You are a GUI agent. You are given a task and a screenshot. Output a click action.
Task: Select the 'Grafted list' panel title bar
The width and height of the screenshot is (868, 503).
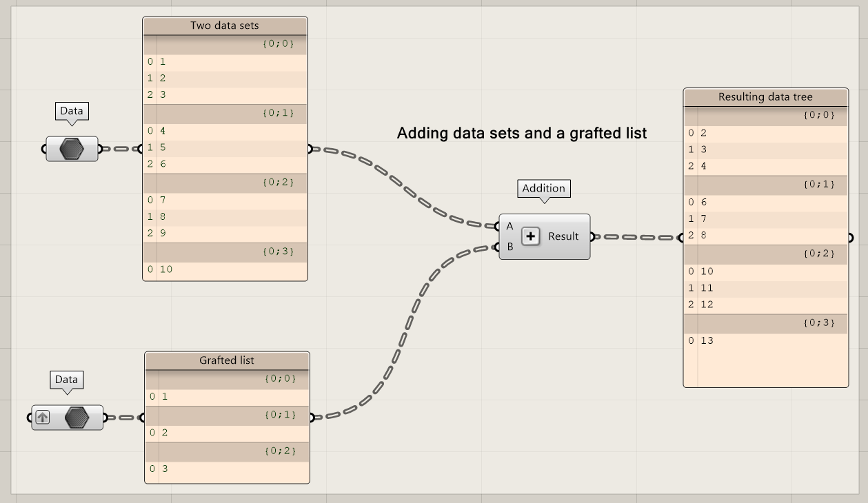(x=227, y=360)
